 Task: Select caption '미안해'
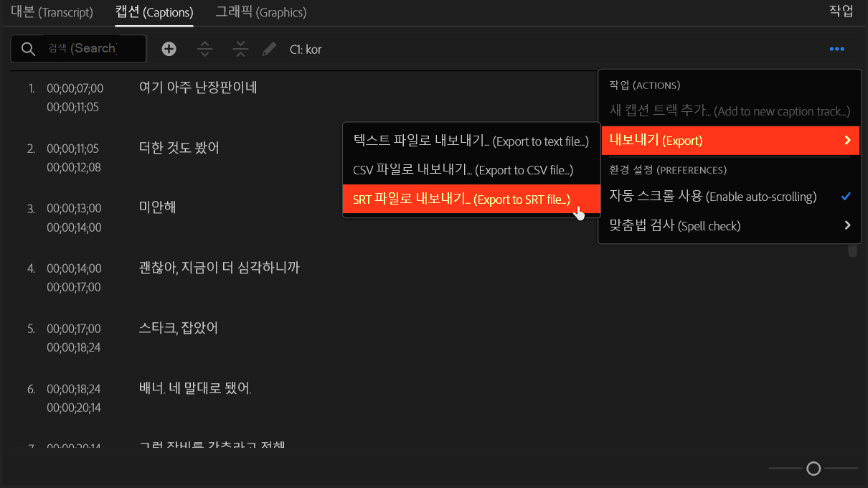[x=157, y=207]
